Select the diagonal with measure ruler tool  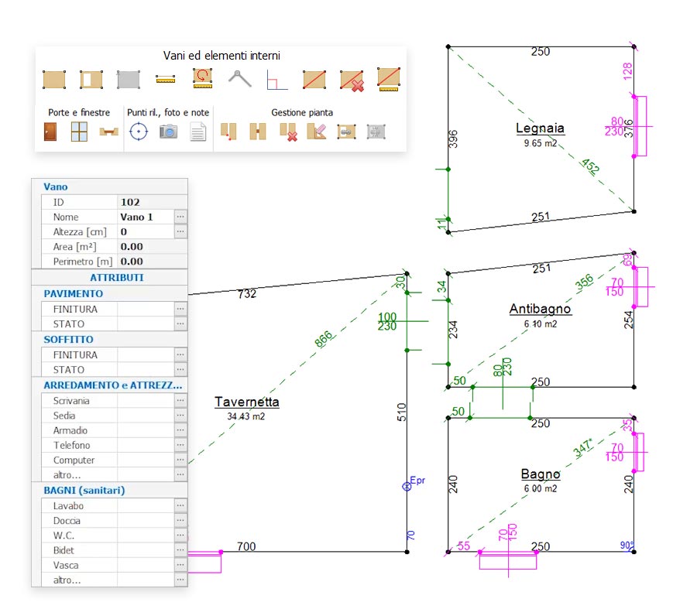click(389, 79)
